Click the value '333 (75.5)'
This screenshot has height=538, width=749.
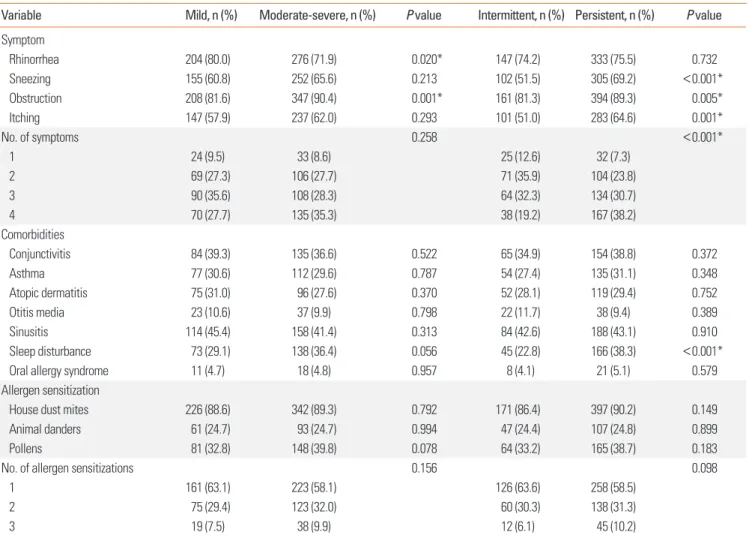point(613,59)
